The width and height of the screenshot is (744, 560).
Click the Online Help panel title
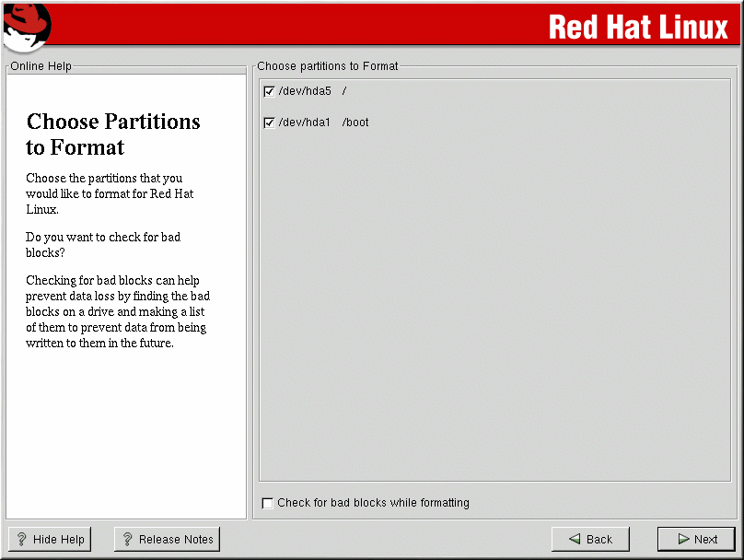[41, 66]
